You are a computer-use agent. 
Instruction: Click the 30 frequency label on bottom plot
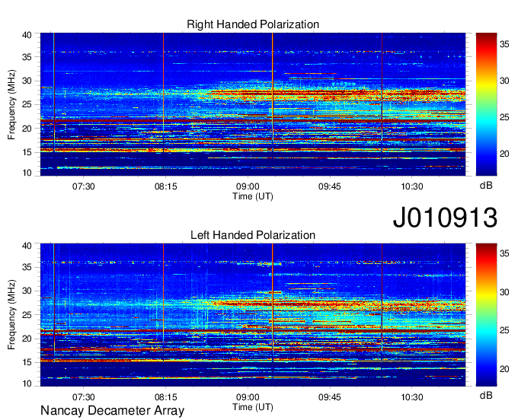coord(27,291)
